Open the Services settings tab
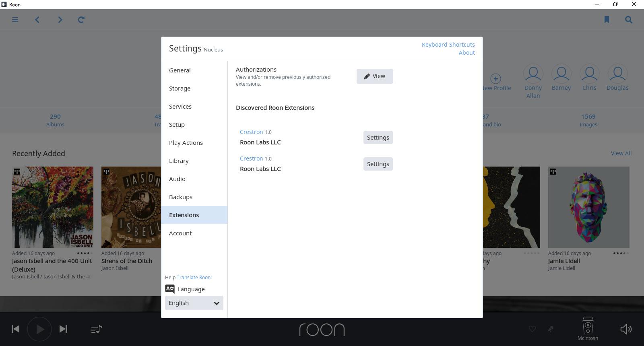 194,107
